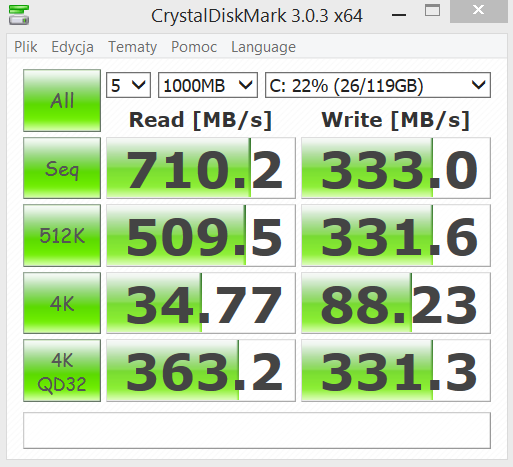
Task: Click the Seq read result 710.2
Action: [201, 168]
